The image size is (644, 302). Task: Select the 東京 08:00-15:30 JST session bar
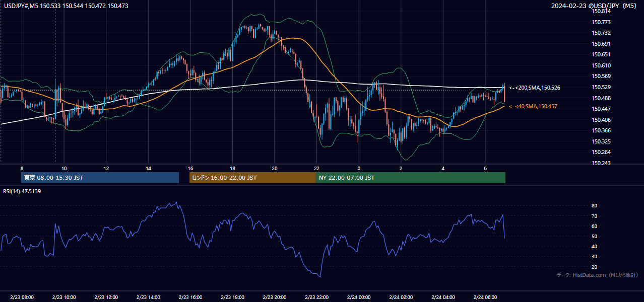point(100,178)
